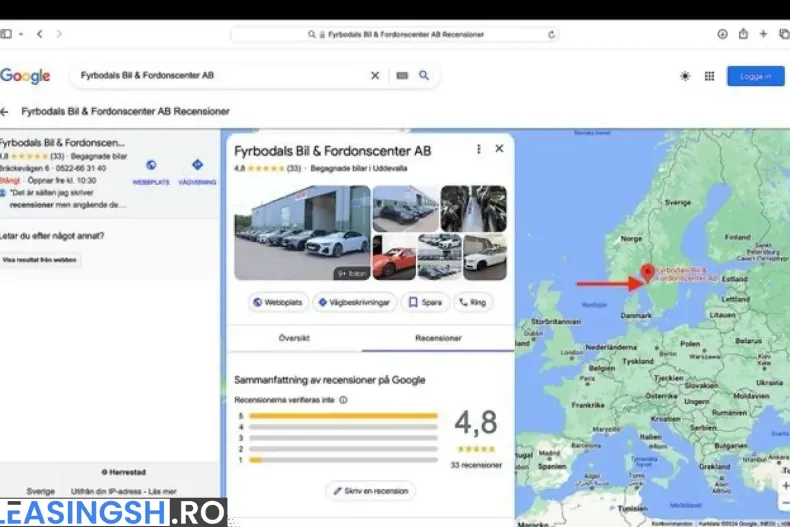Click the Skriv en recension button
The image size is (790, 527).
pos(370,491)
